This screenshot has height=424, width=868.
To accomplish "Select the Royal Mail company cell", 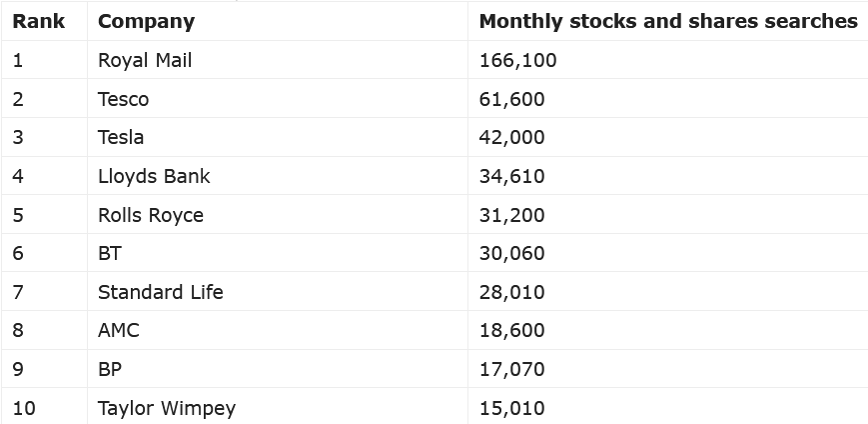I will click(x=145, y=60).
